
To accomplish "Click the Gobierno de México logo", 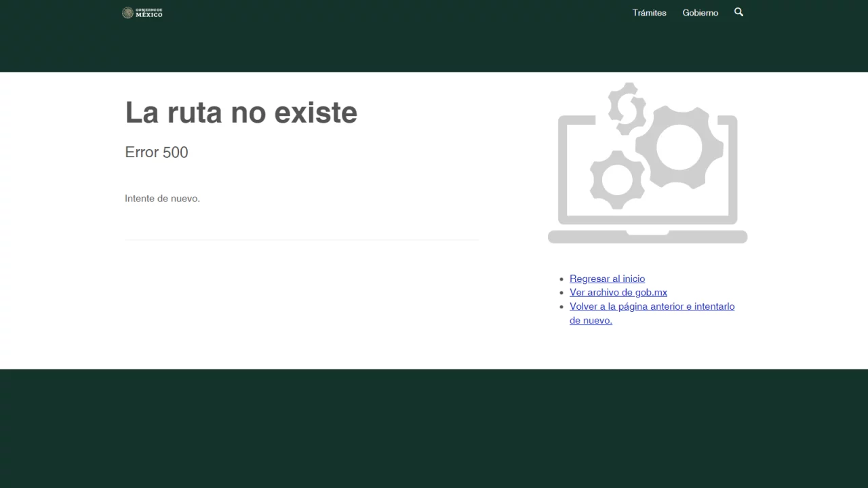I will click(142, 13).
